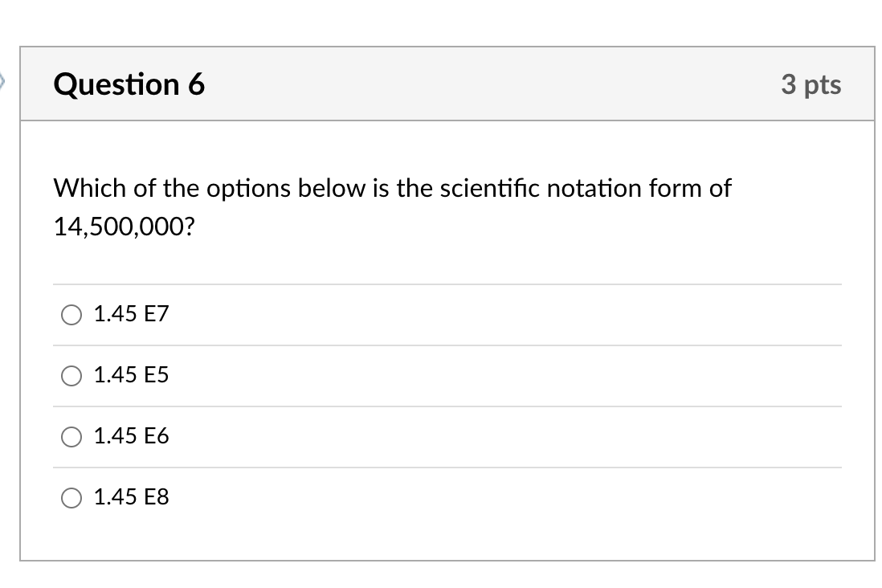Image resolution: width=882 pixels, height=588 pixels.
Task: Click the "1.45 E5" answer label text
Action: pyautogui.click(x=132, y=375)
